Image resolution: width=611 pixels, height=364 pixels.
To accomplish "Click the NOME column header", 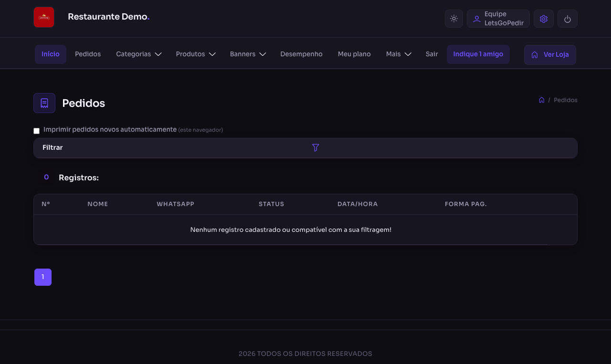I will coord(98,204).
